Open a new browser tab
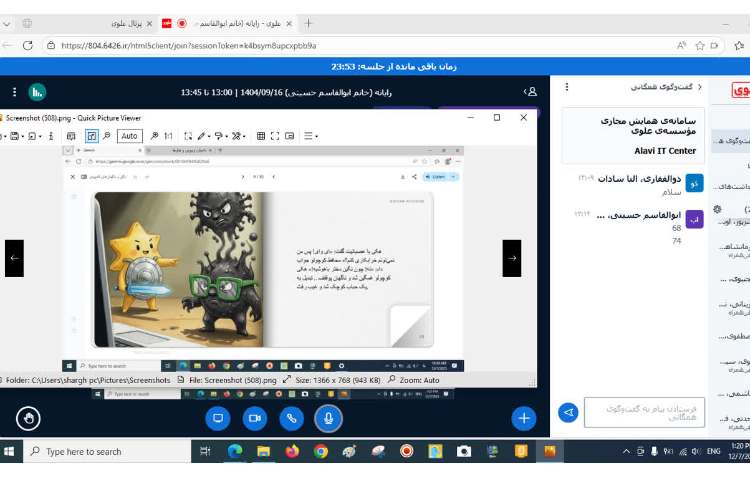The width and height of the screenshot is (750, 480). pos(308,22)
